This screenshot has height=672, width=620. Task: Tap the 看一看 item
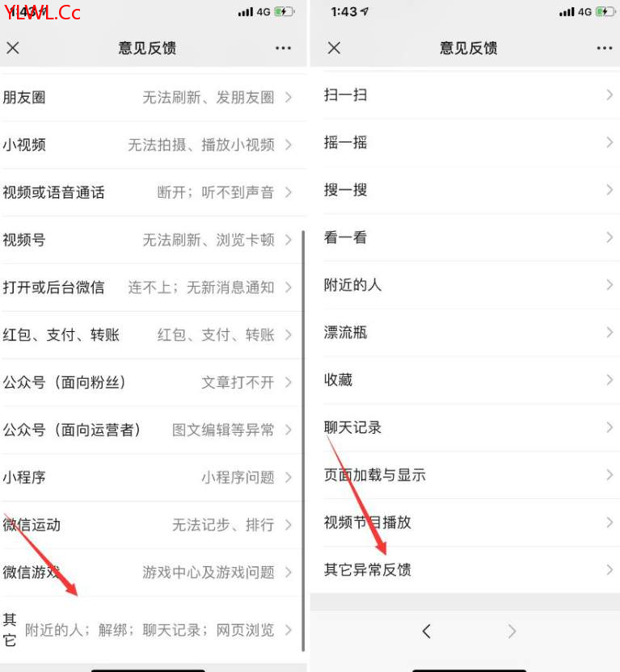pos(466,237)
